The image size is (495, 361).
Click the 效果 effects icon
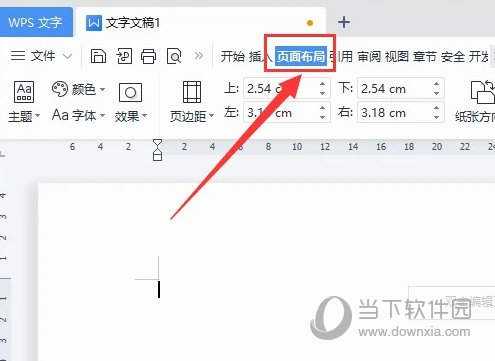(130, 92)
